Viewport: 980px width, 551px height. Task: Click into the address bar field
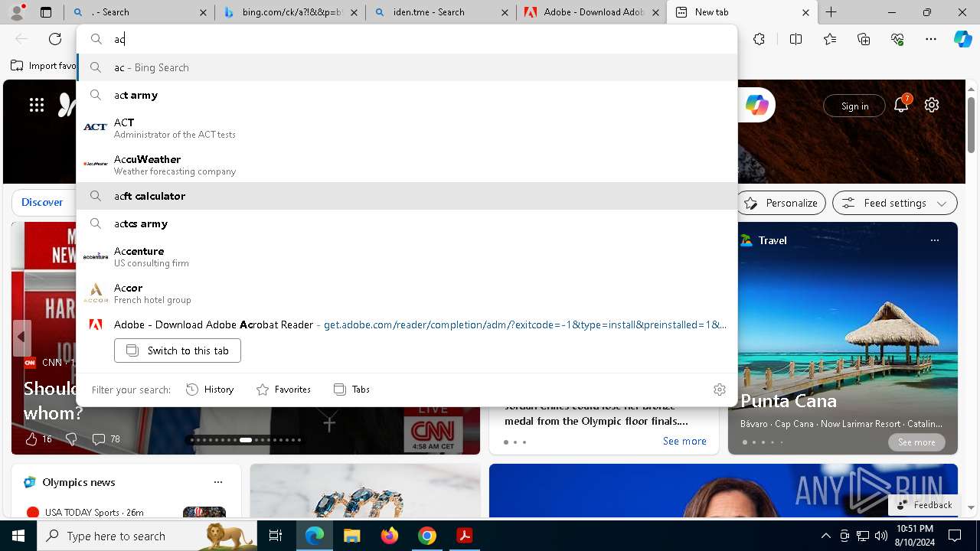pyautogui.click(x=407, y=39)
